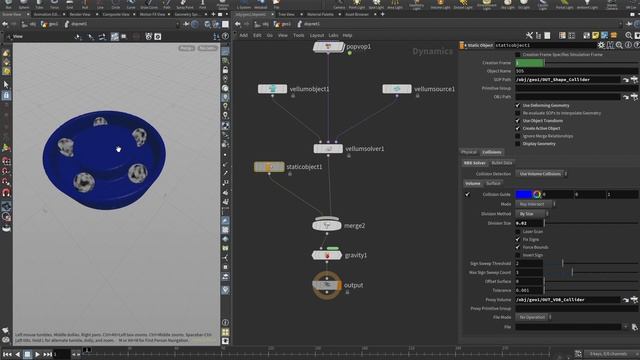This screenshot has height=360, width=640.
Task: Toggle Create Active Object checkbox
Action: (518, 128)
